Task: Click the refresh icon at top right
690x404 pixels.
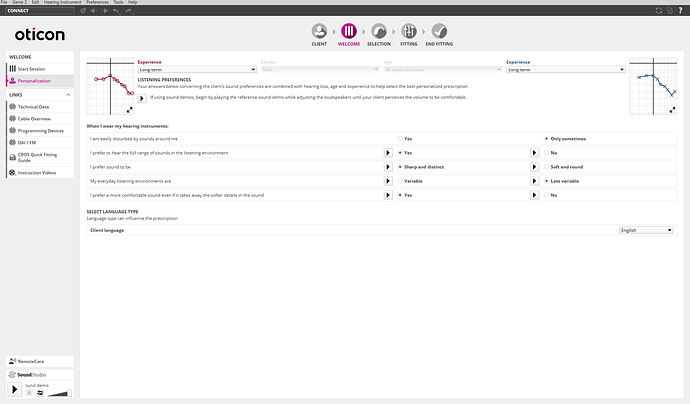Action: coord(659,11)
